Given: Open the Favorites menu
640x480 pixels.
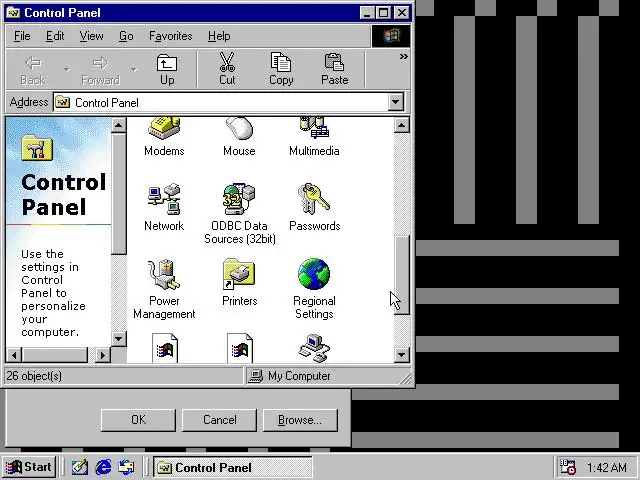Looking at the screenshot, I should (x=171, y=36).
